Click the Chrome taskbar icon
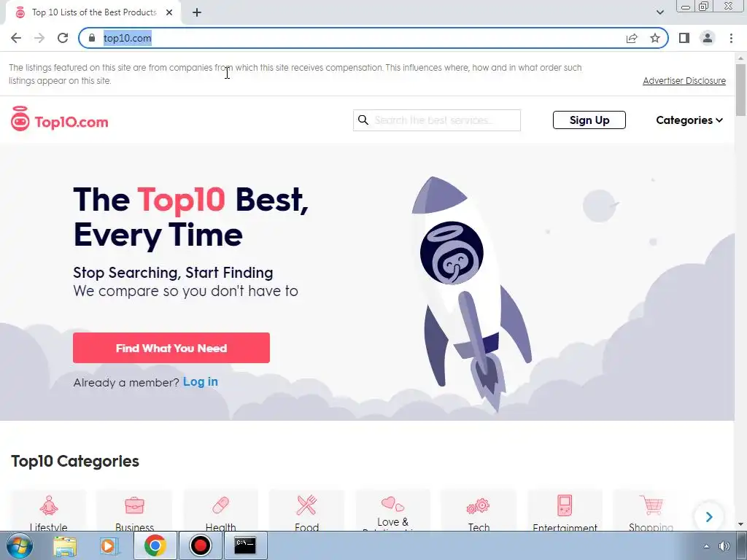The width and height of the screenshot is (747, 560). (x=155, y=545)
